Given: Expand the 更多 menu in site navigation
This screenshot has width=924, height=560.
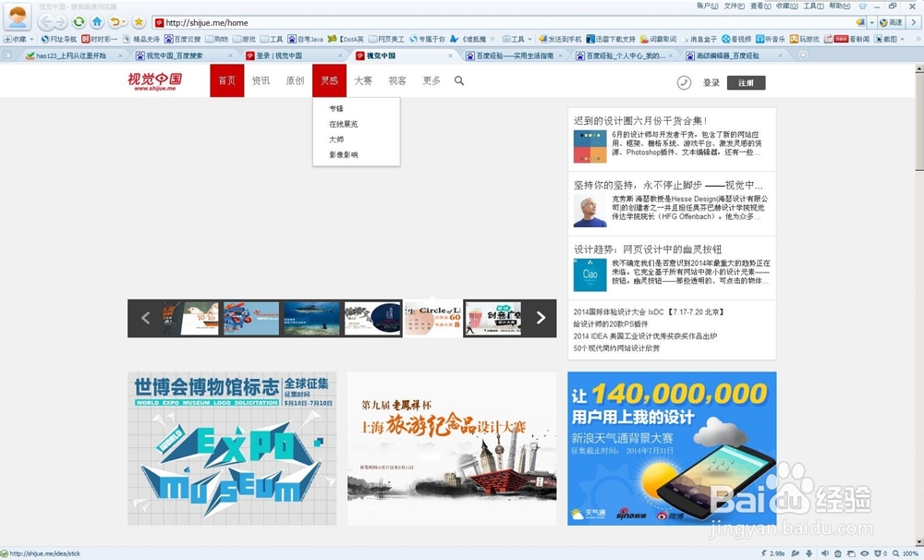Looking at the screenshot, I should click(x=431, y=80).
